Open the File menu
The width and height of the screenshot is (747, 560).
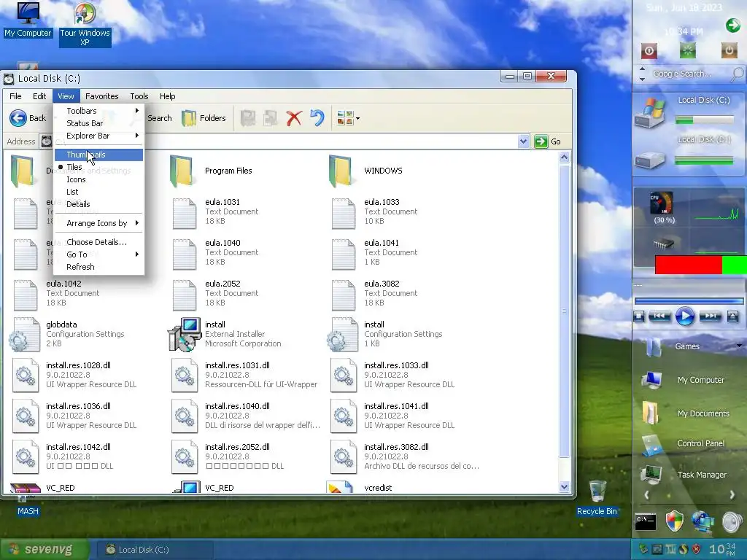coord(15,96)
